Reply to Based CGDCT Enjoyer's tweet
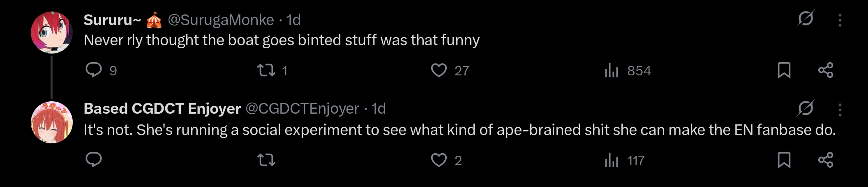The width and height of the screenshot is (868, 187). tap(94, 160)
